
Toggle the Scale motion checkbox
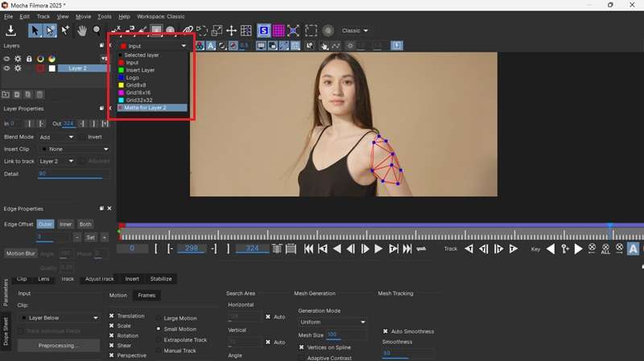click(x=111, y=326)
